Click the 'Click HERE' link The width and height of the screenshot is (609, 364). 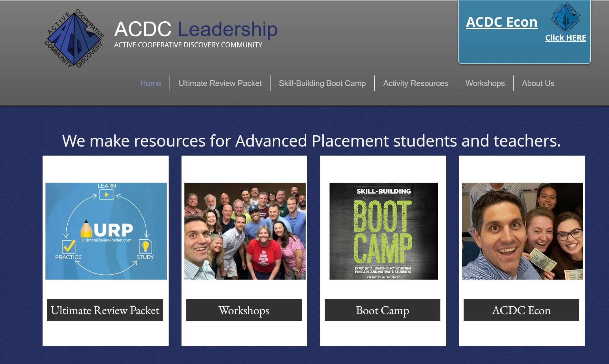pos(565,38)
